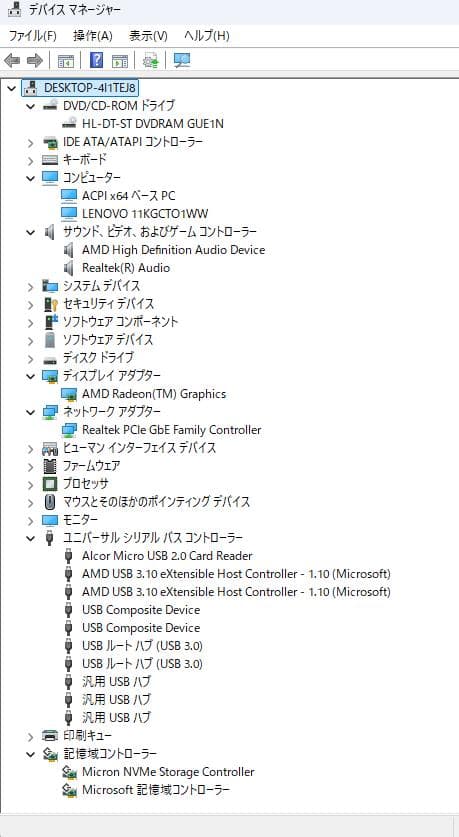Expand the モニター category

click(x=30, y=520)
